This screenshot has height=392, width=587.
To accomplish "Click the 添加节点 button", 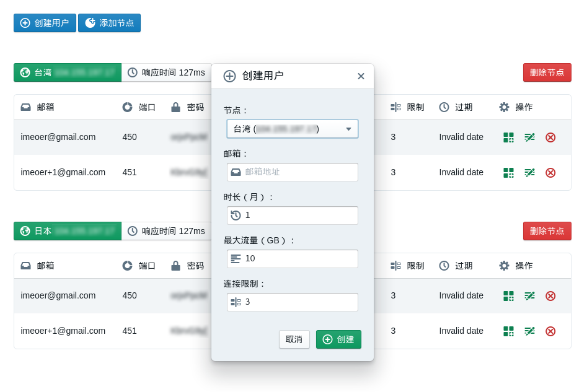I will (x=109, y=22).
